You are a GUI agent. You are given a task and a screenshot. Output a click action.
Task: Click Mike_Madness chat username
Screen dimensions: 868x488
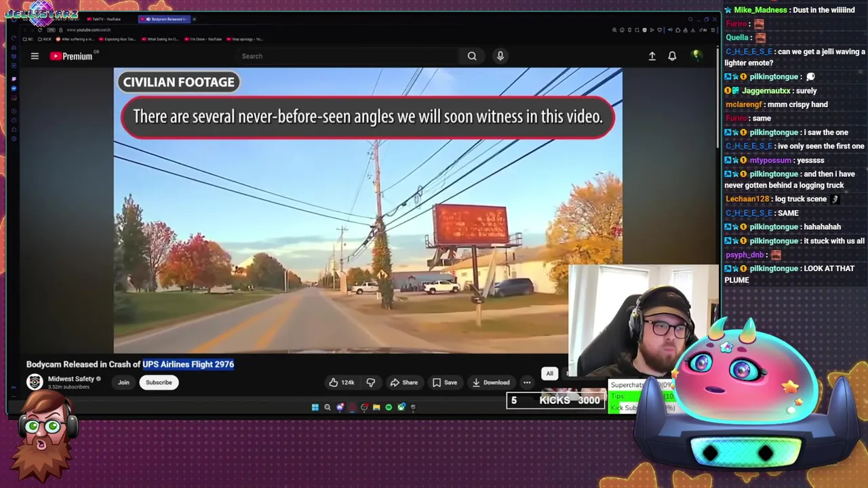760,10
